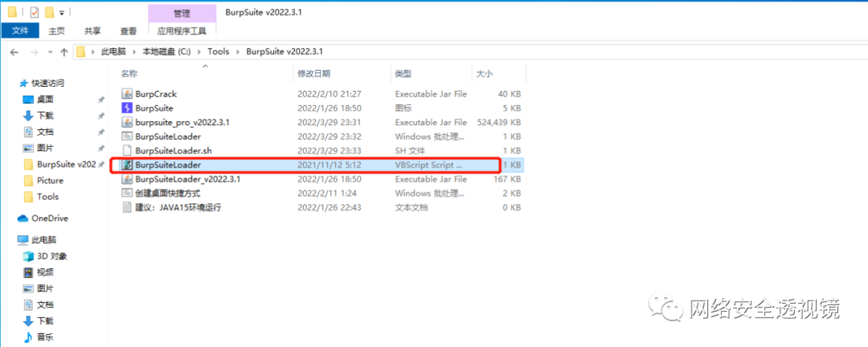This screenshot has height=347, width=868.
Task: Click the burpsuite_pro_v2022.3.1 jar icon
Action: click(127, 122)
